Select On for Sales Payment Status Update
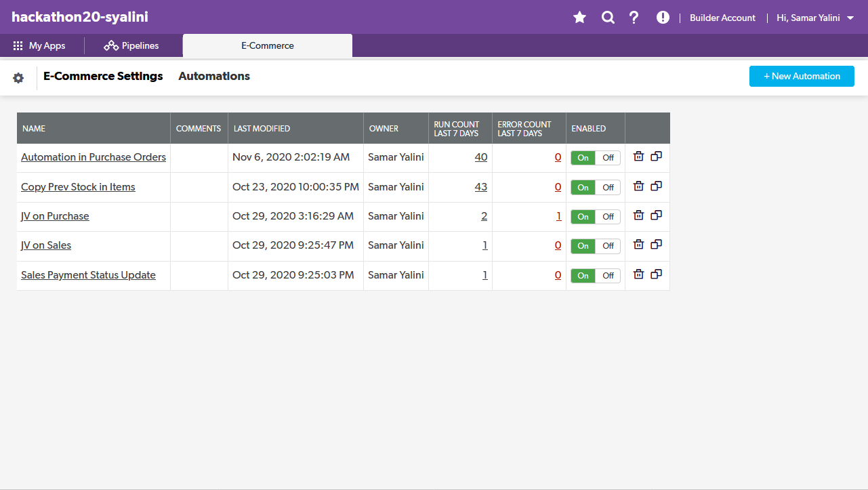 (583, 276)
